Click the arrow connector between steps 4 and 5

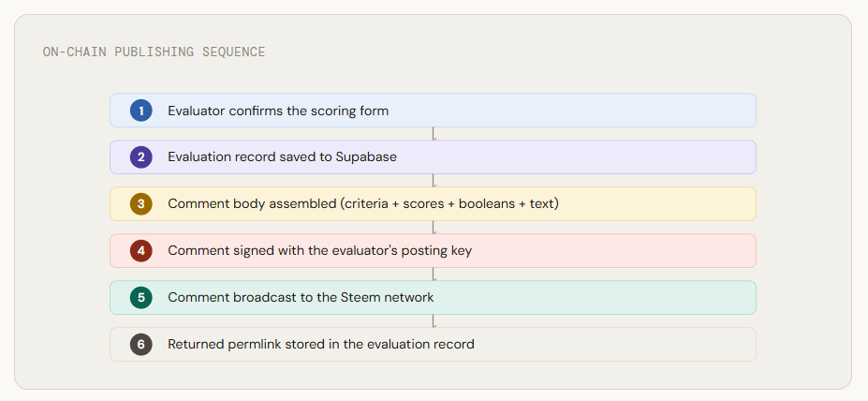(x=433, y=275)
